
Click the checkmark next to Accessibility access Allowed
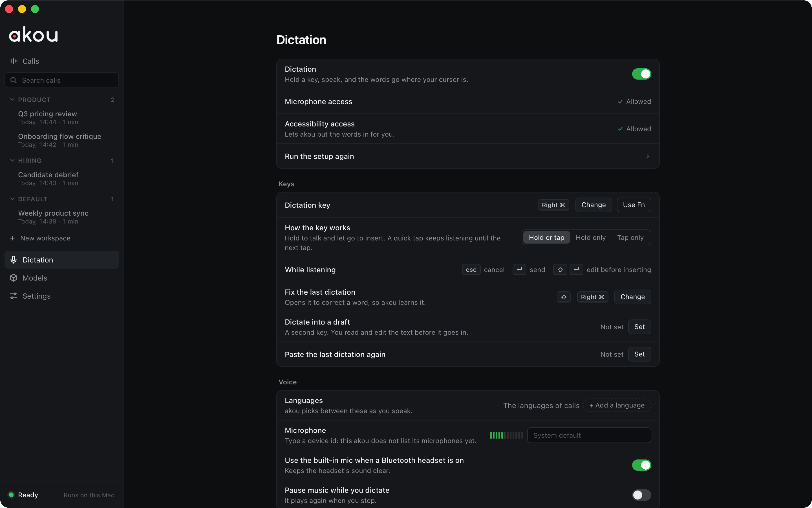[x=620, y=129]
